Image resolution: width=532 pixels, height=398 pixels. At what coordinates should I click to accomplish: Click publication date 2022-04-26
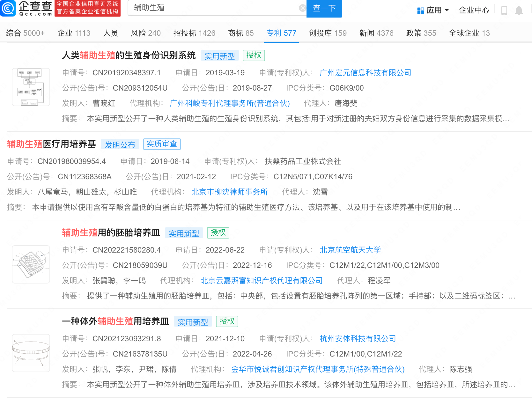[x=252, y=354]
